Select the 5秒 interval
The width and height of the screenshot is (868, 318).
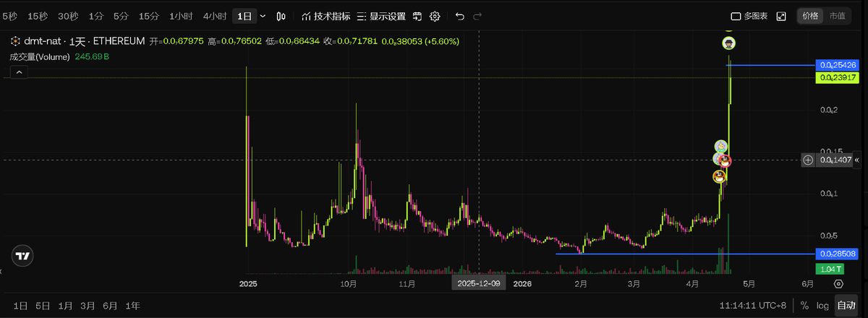10,16
